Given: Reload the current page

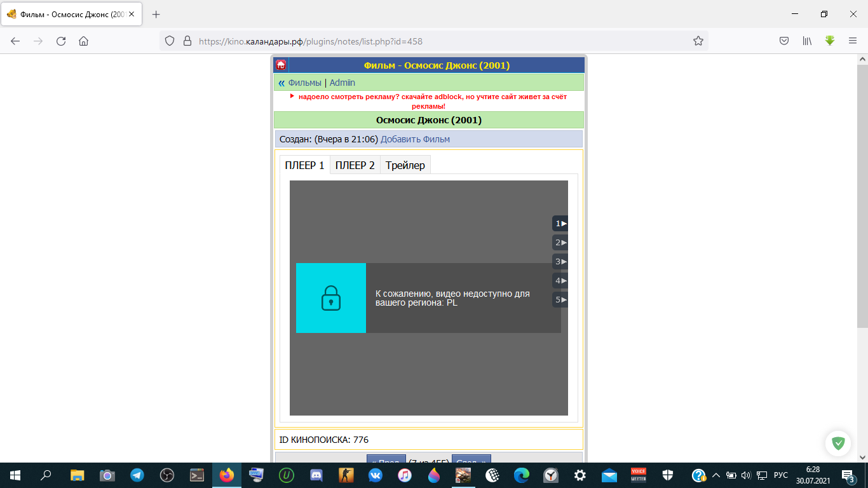Looking at the screenshot, I should point(61,41).
